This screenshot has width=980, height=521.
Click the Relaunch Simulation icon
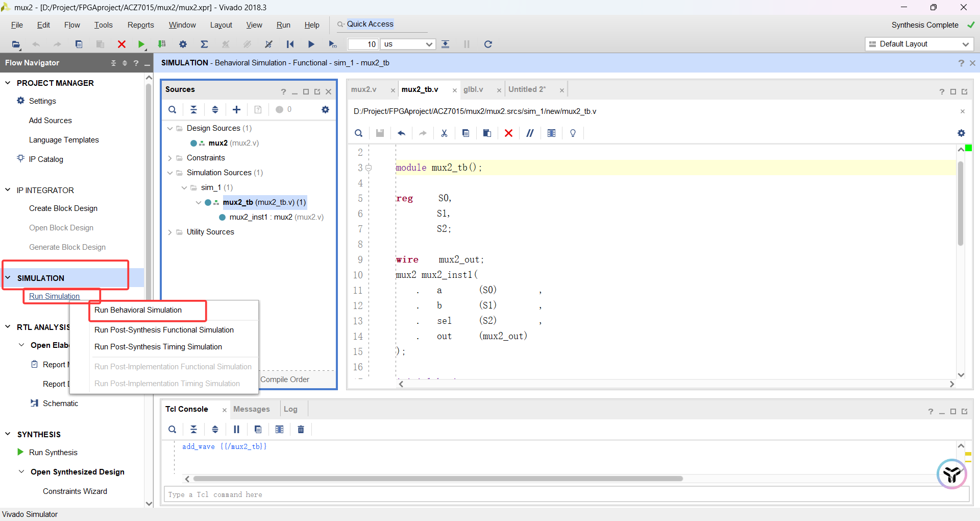point(488,44)
